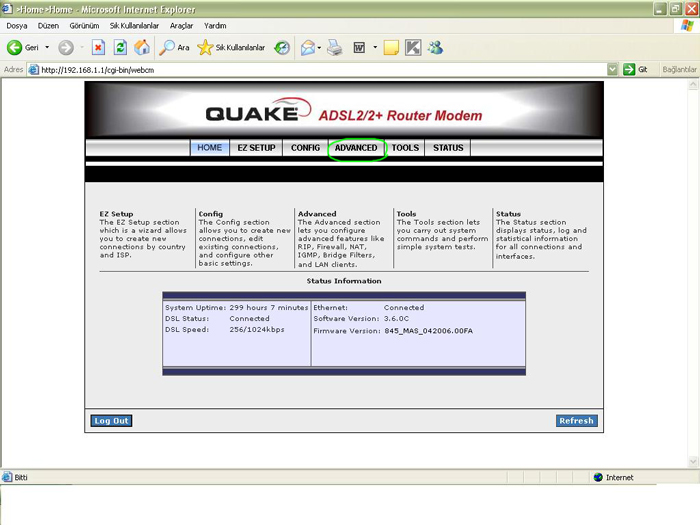
Task: Open the browser Home page icon
Action: point(142,47)
